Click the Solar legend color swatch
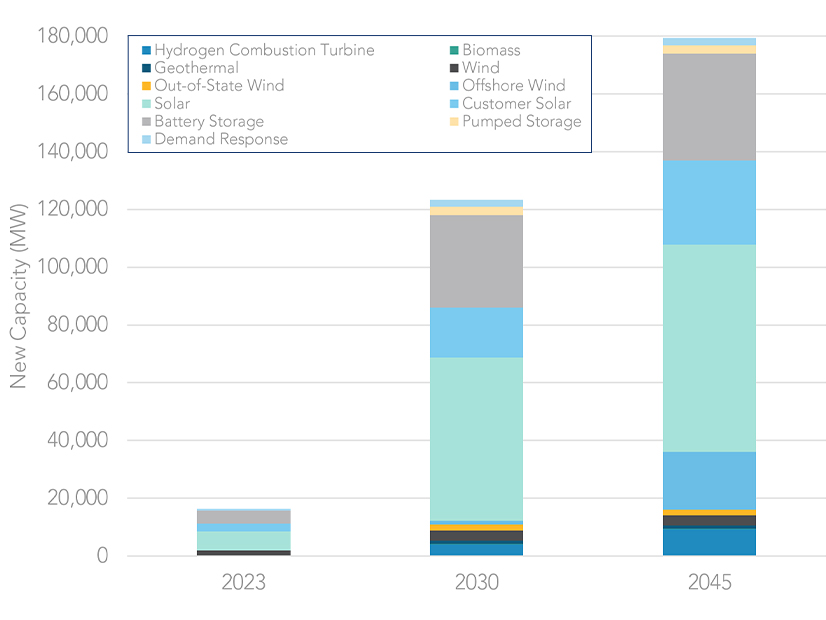826x620 pixels. click(x=147, y=104)
